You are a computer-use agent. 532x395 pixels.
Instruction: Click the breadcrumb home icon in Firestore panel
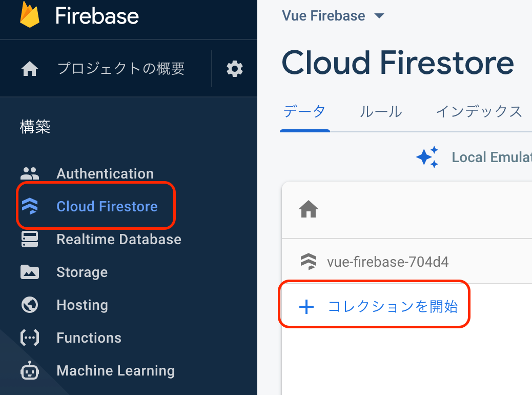coord(308,209)
